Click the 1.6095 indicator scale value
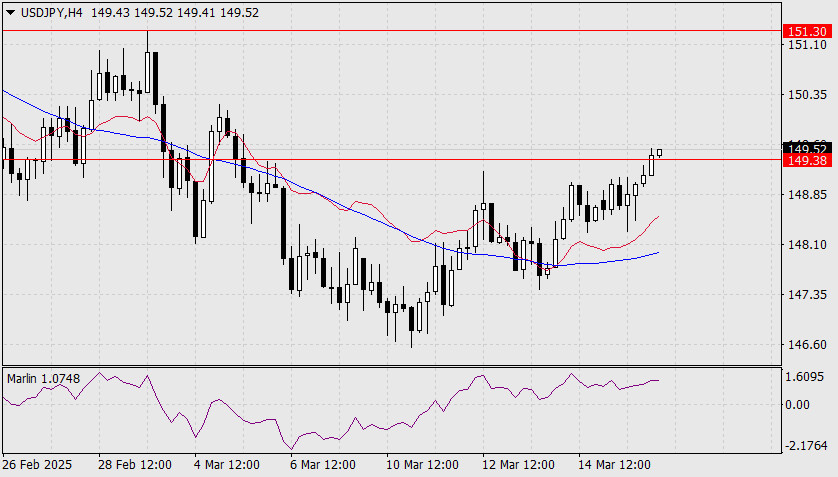The width and height of the screenshot is (838, 477). click(x=805, y=377)
